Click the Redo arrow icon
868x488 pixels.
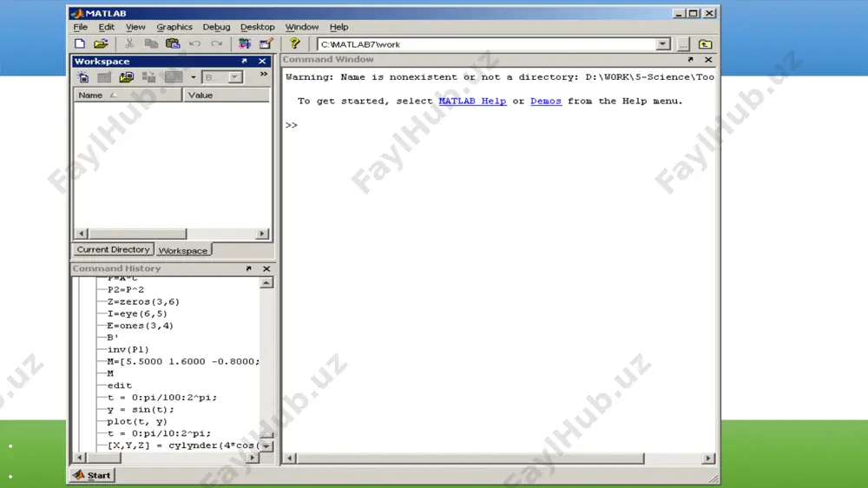216,43
